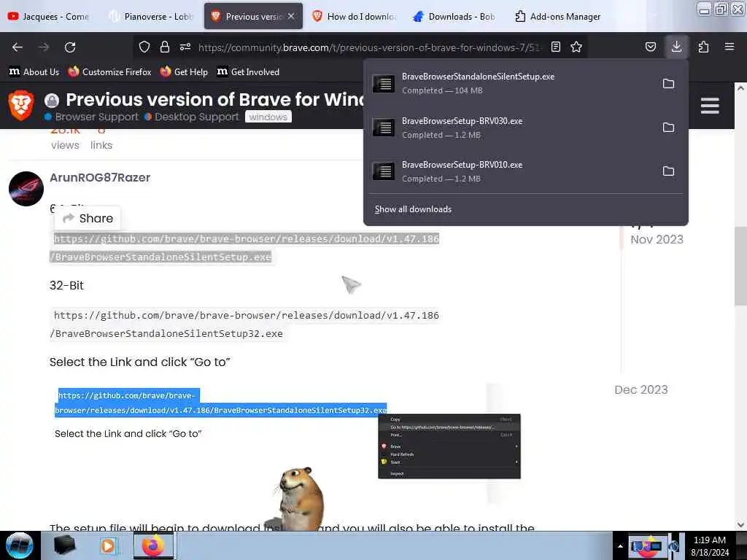
Task: Open BraveBrowserSetup-BRV010.exe download entry
Action: tap(510, 171)
